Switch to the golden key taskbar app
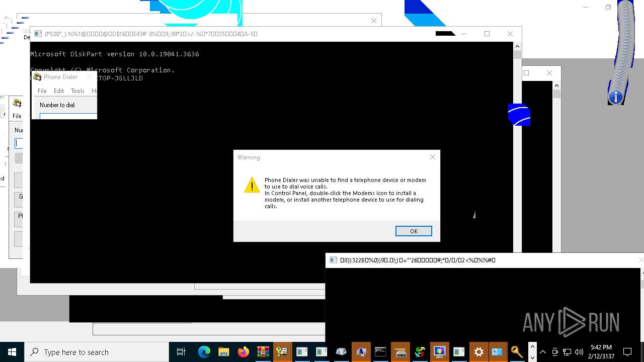This screenshot has height=362, width=644. [517, 352]
